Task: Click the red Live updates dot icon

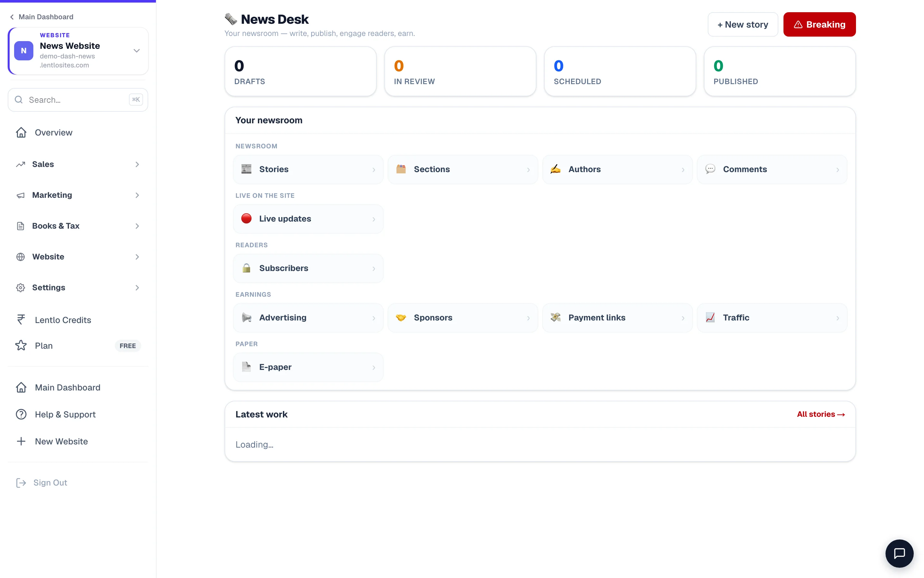Action: pyautogui.click(x=246, y=218)
